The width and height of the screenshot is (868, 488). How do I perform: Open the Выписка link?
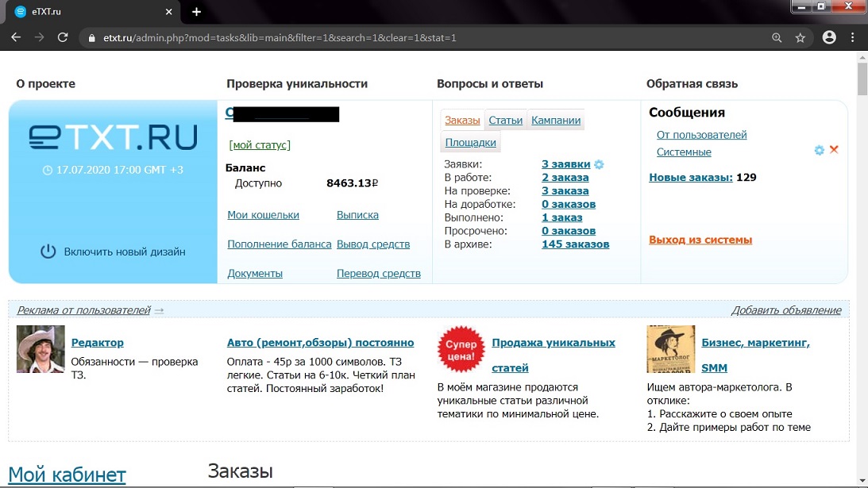[x=357, y=215]
